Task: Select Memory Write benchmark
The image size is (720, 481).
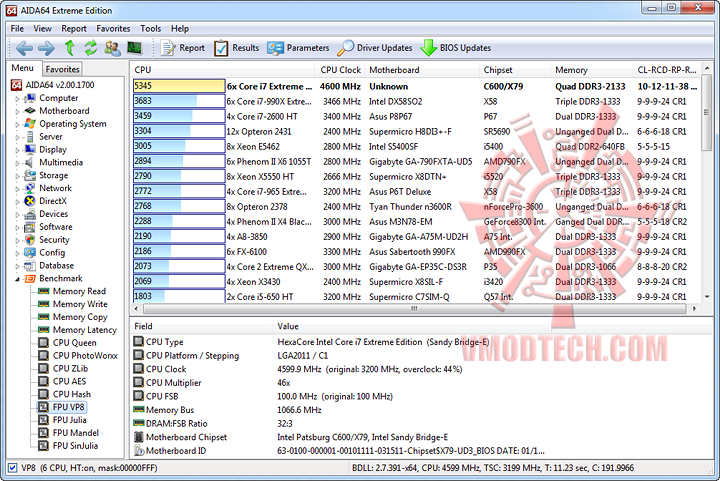Action: tap(80, 304)
